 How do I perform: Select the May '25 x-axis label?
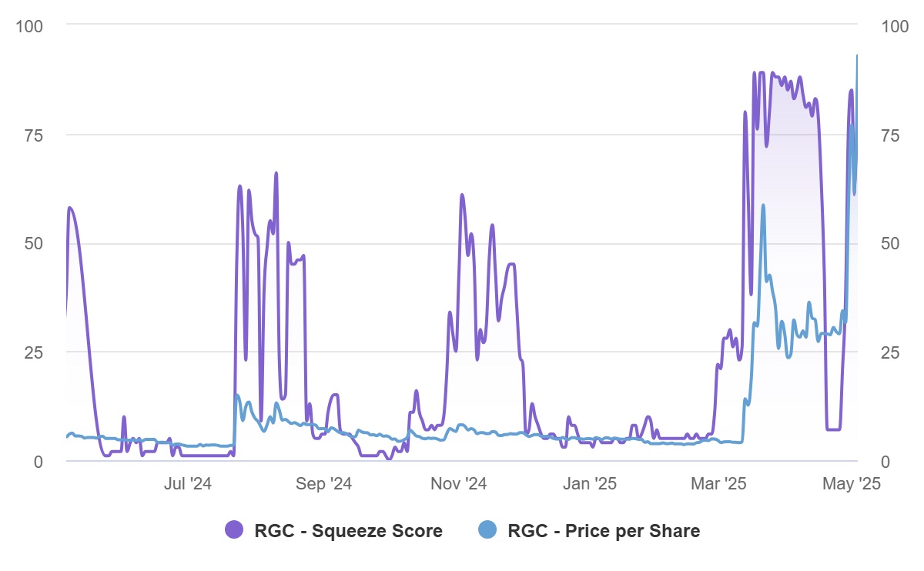pos(851,484)
